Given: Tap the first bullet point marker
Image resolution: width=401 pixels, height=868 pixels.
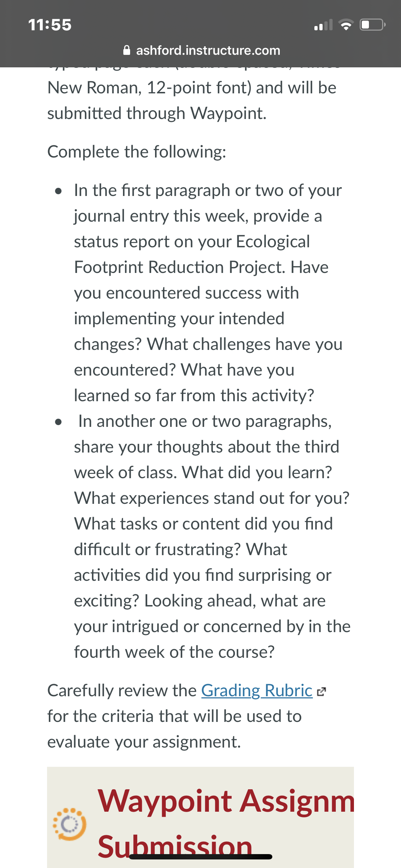Looking at the screenshot, I should [x=59, y=191].
